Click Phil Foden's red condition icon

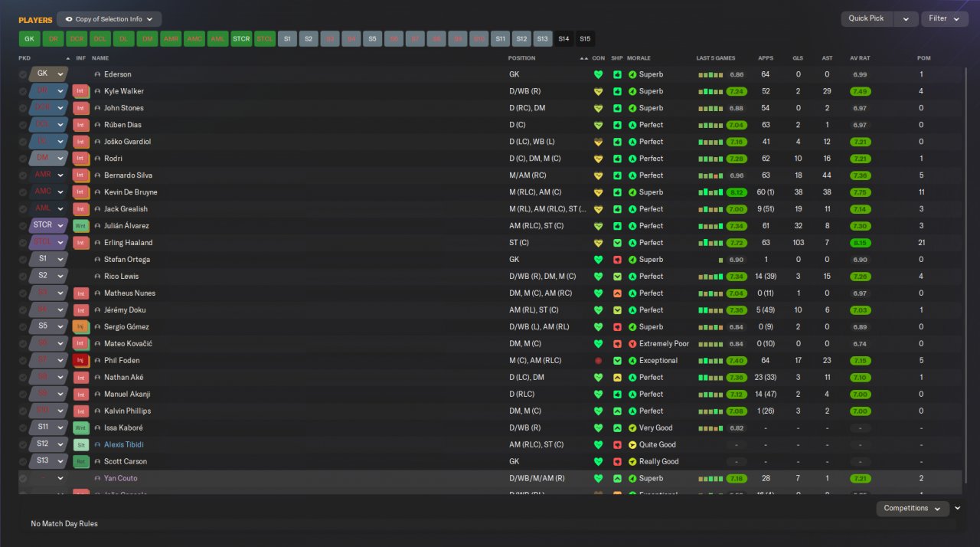598,361
